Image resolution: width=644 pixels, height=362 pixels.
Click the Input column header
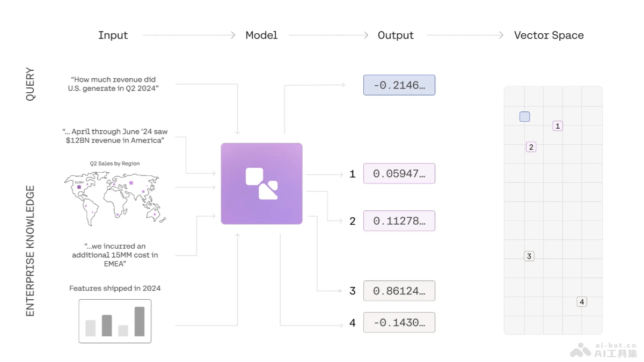[113, 35]
